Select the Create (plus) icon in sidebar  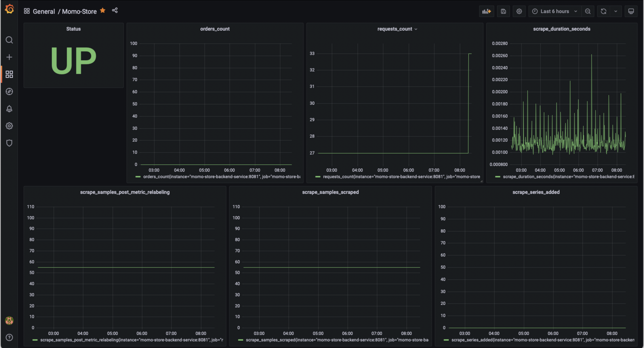(9, 57)
